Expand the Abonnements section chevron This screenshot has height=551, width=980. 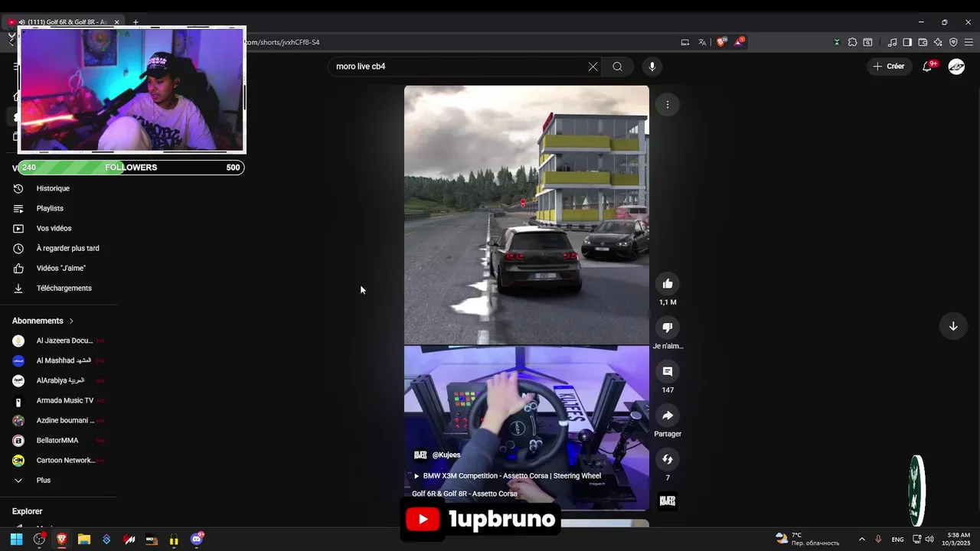(71, 321)
